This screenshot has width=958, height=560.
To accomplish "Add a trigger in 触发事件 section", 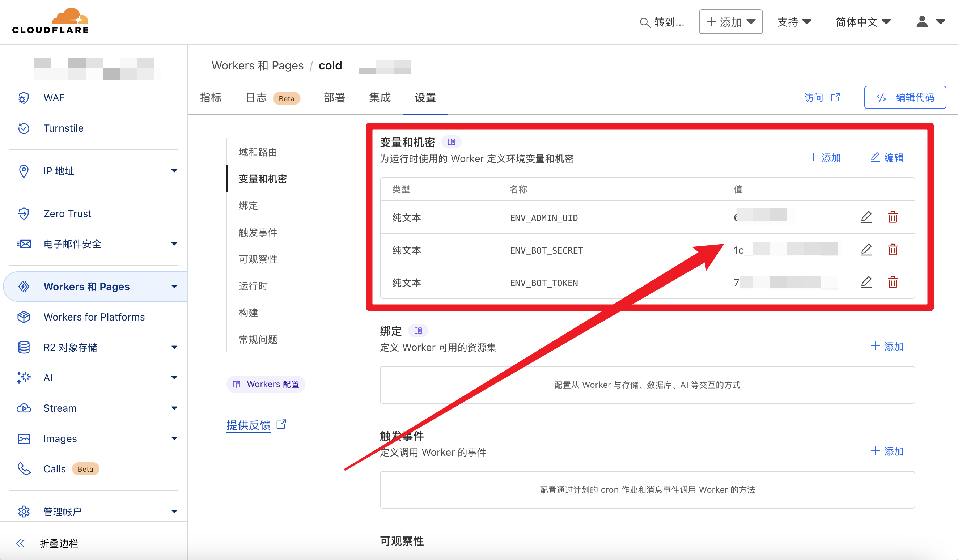I will click(x=887, y=451).
